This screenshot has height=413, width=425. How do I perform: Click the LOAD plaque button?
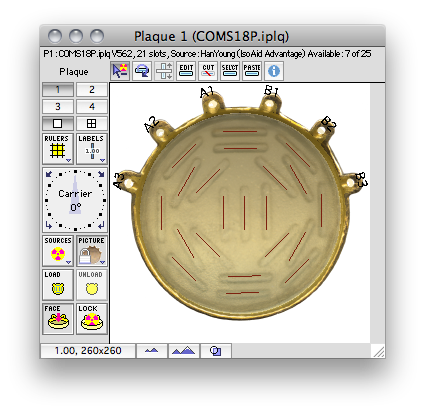pyautogui.click(x=58, y=285)
